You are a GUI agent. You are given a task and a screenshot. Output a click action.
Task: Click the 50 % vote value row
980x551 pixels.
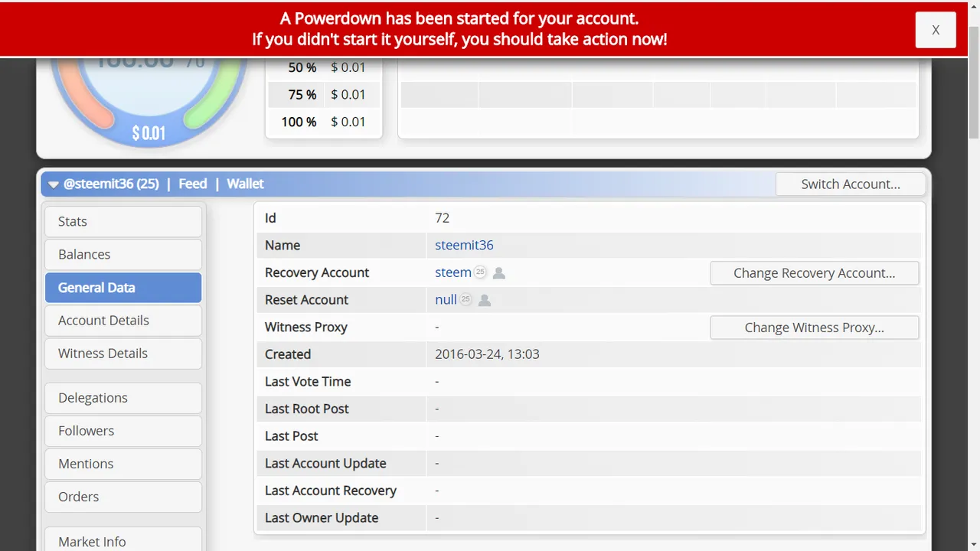[324, 67]
